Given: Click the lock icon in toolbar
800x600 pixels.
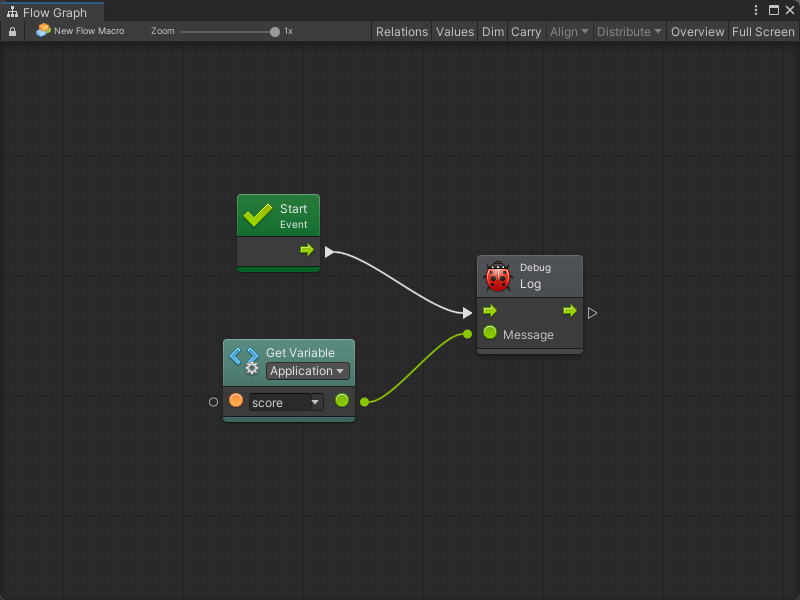Looking at the screenshot, I should coord(12,32).
